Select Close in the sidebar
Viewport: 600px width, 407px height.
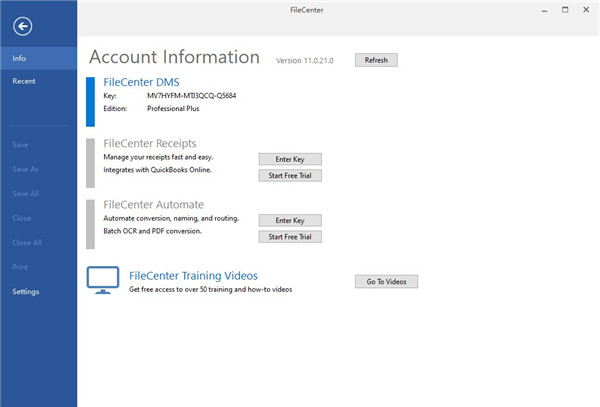click(x=22, y=218)
